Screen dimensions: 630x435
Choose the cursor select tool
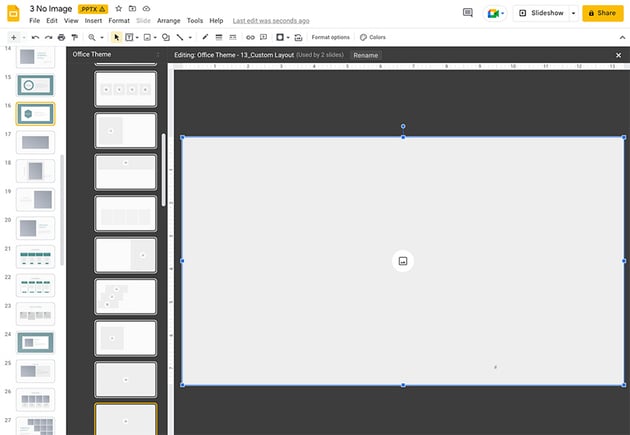[x=115, y=37]
